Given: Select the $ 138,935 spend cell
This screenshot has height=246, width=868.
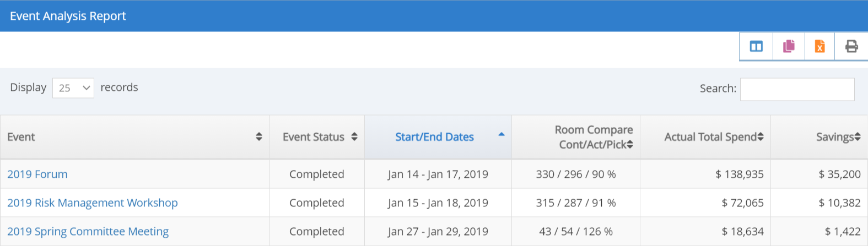Looking at the screenshot, I should pyautogui.click(x=739, y=174).
